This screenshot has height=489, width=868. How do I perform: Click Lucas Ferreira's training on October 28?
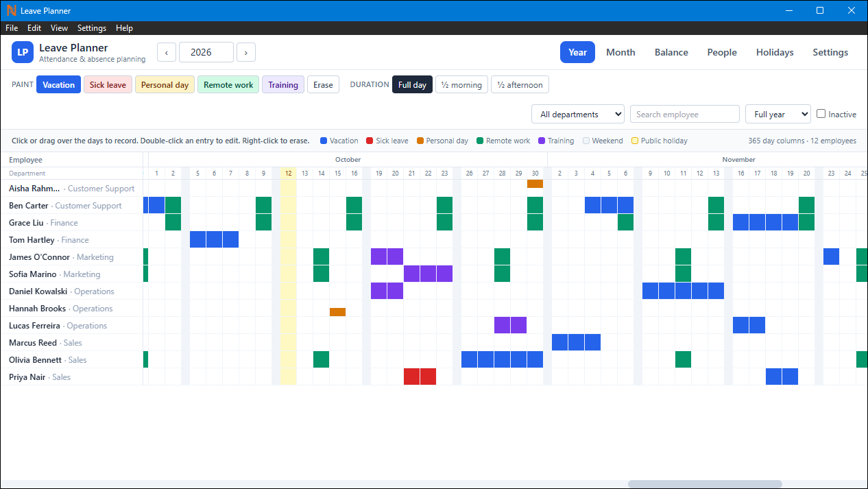tap(503, 325)
